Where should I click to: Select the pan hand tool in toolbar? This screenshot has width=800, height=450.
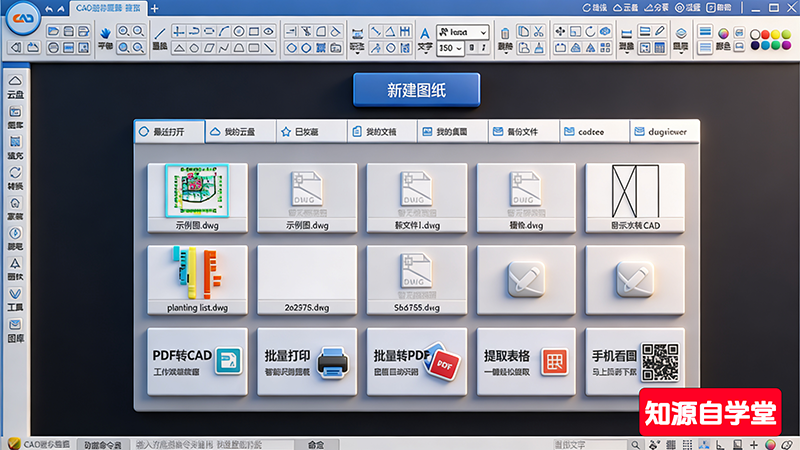click(106, 31)
